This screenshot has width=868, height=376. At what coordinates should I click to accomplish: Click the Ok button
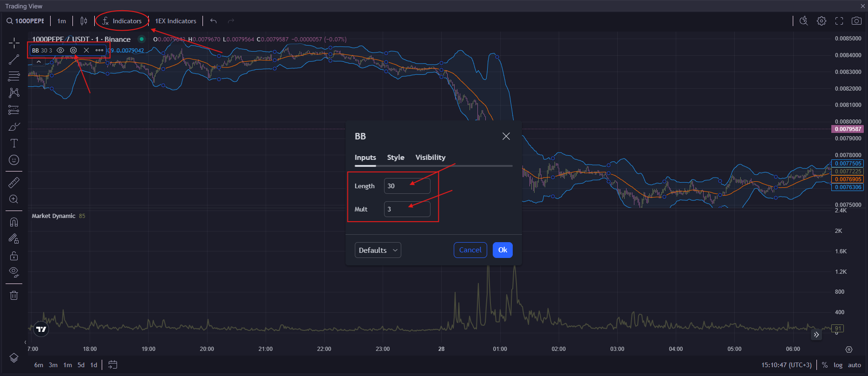point(503,250)
